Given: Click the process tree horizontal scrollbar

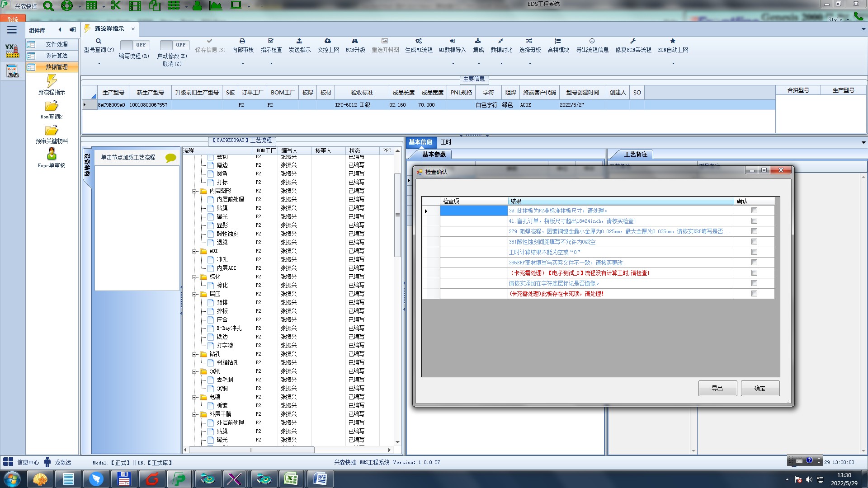Looking at the screenshot, I should point(251,450).
